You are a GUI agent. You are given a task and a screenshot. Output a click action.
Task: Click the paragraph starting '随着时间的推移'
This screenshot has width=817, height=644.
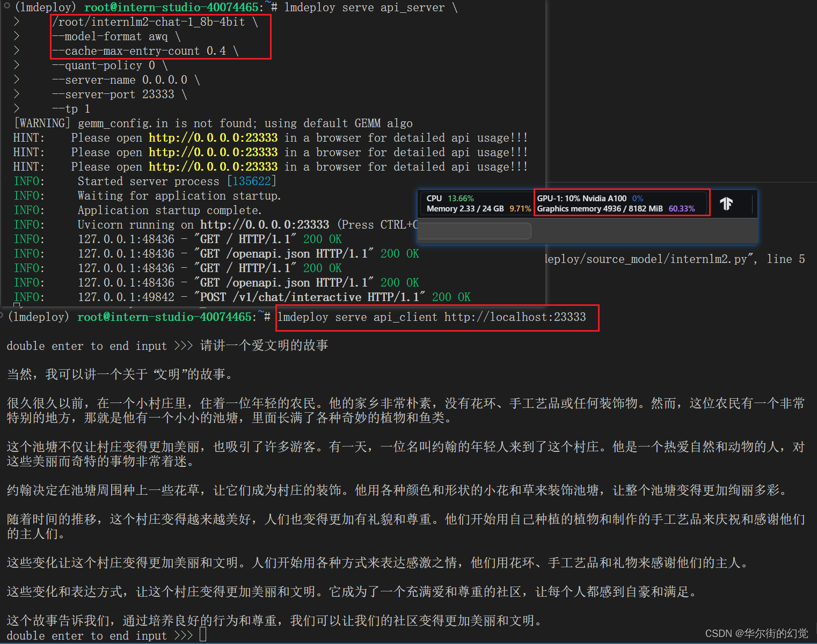click(406, 526)
